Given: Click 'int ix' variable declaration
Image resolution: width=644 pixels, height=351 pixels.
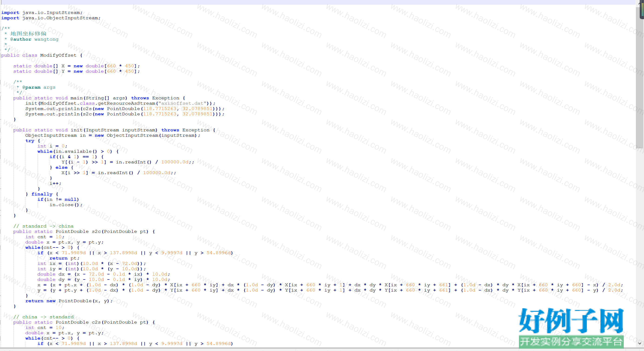Looking at the screenshot, I should pyautogui.click(x=46, y=263).
